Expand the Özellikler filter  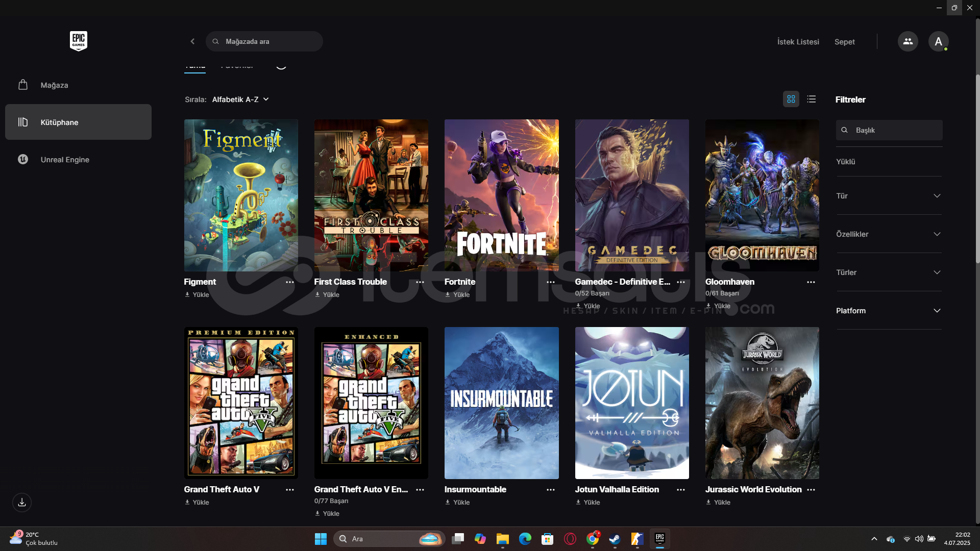click(889, 234)
